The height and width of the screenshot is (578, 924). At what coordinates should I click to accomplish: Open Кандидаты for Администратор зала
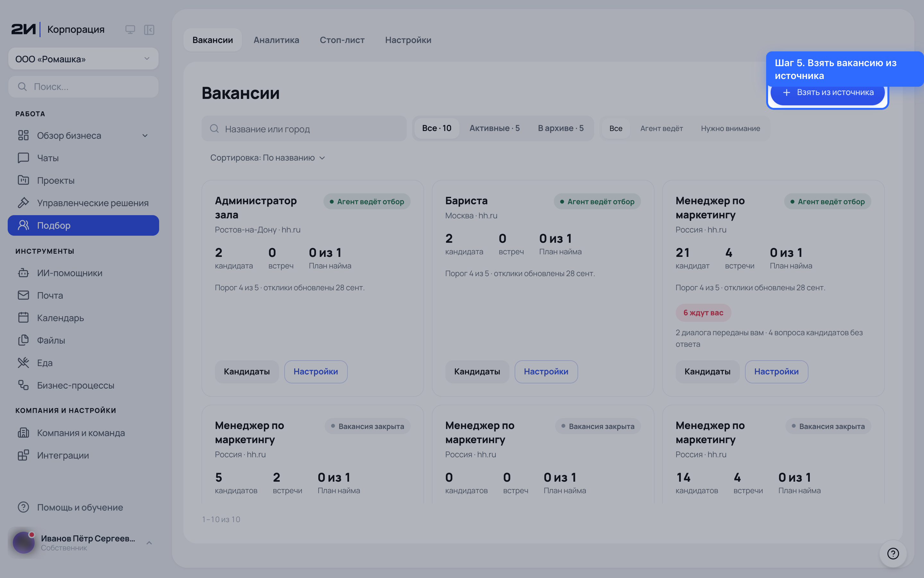[x=247, y=372]
